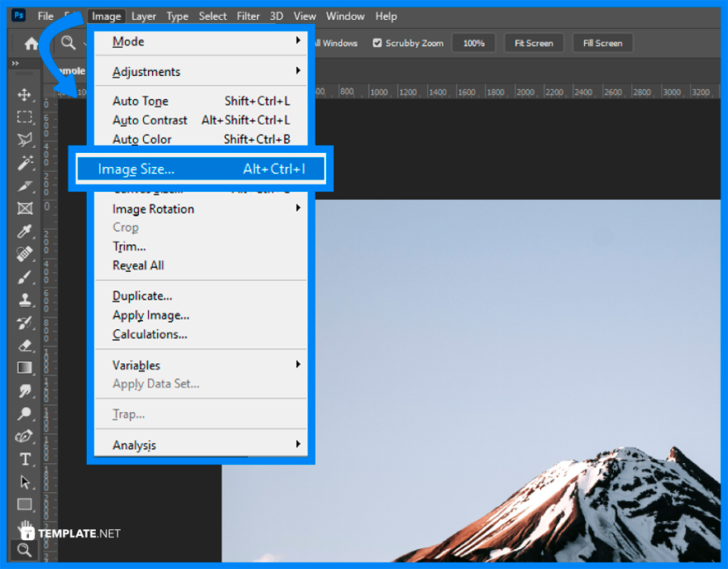Click the Fill Screen button
Viewport: 728px width, 569px height.
(x=602, y=42)
